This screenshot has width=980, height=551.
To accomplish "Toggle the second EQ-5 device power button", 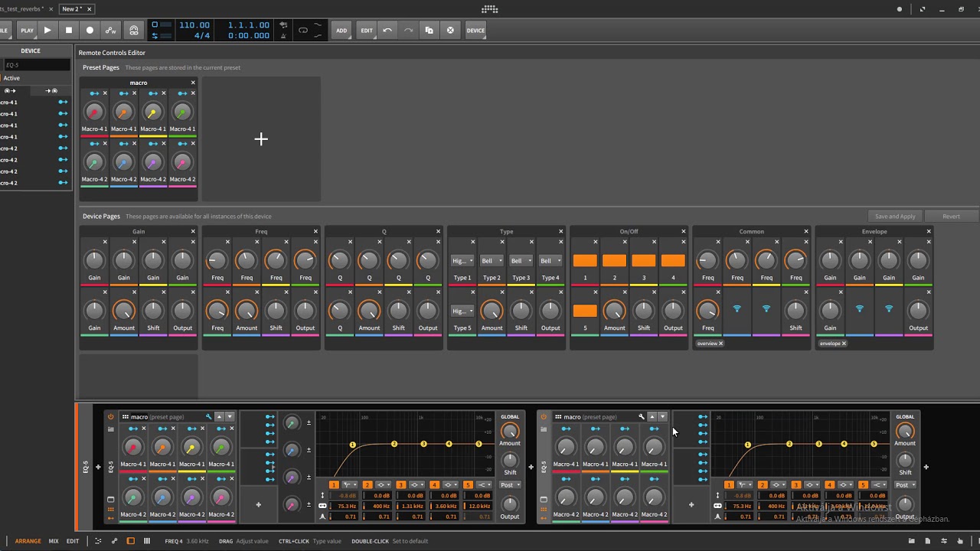I will tap(544, 417).
